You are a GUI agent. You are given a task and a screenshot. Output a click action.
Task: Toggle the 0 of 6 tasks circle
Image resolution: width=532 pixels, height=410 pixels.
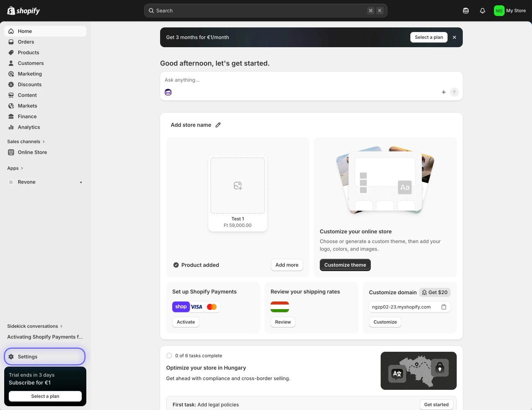coord(169,356)
